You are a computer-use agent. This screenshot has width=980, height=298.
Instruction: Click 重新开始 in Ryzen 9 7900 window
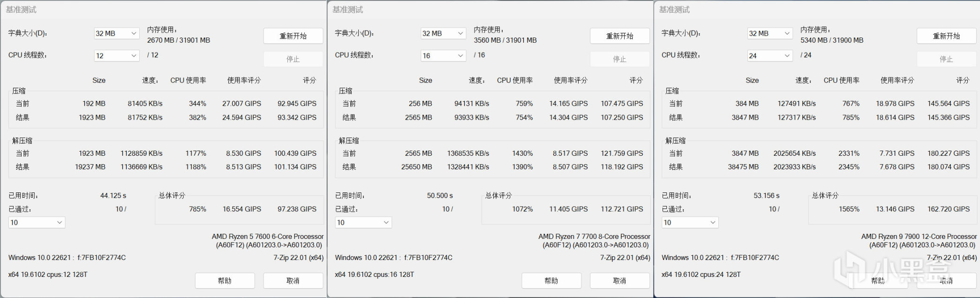946,36
